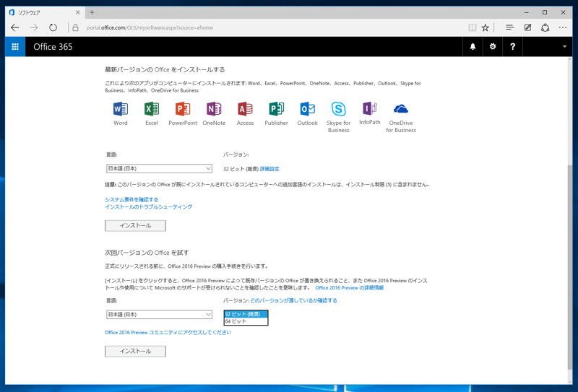Select the 32-bit recommended option
Viewport: 578px width, 392px height.
coord(246,314)
